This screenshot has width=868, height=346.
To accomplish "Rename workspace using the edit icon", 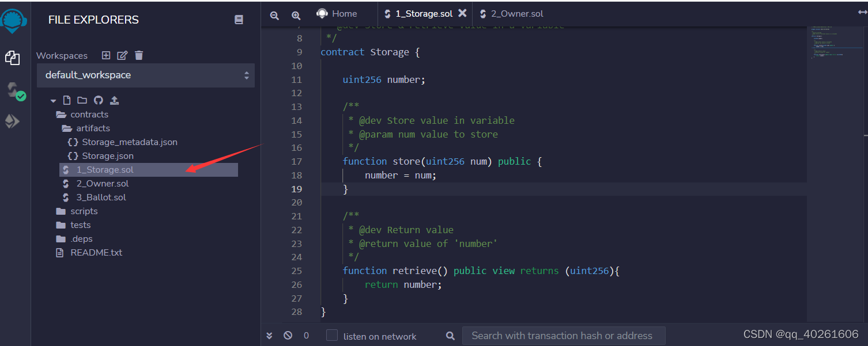I will pos(122,55).
